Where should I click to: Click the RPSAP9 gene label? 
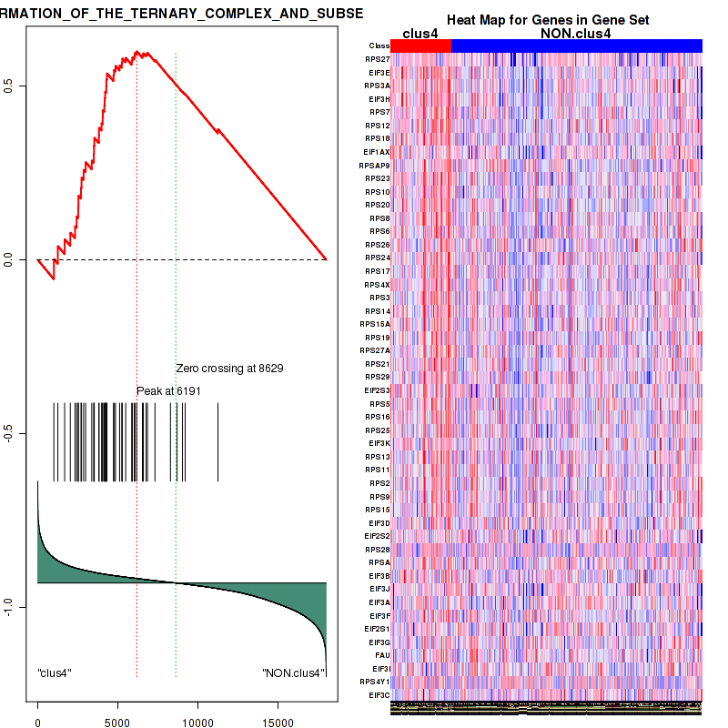374,166
